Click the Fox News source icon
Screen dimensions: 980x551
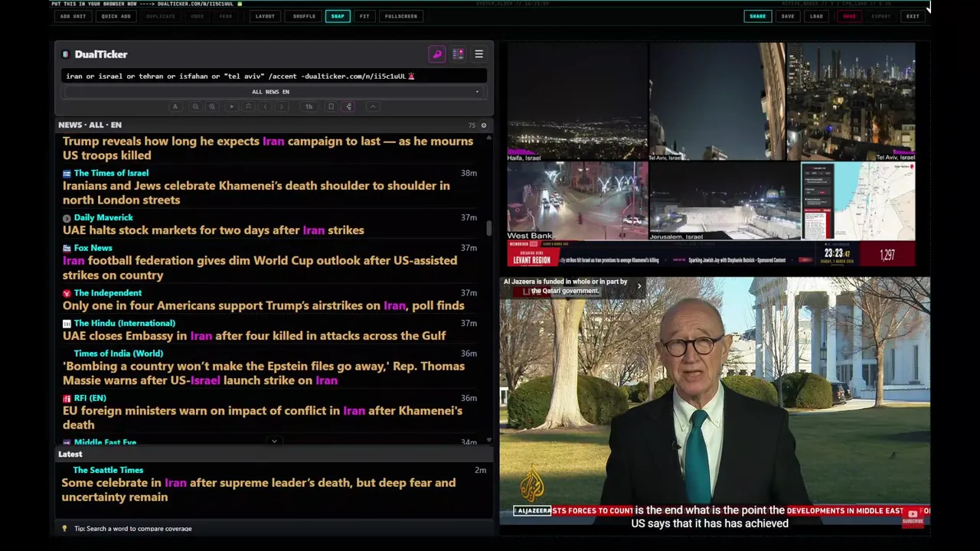(67, 248)
